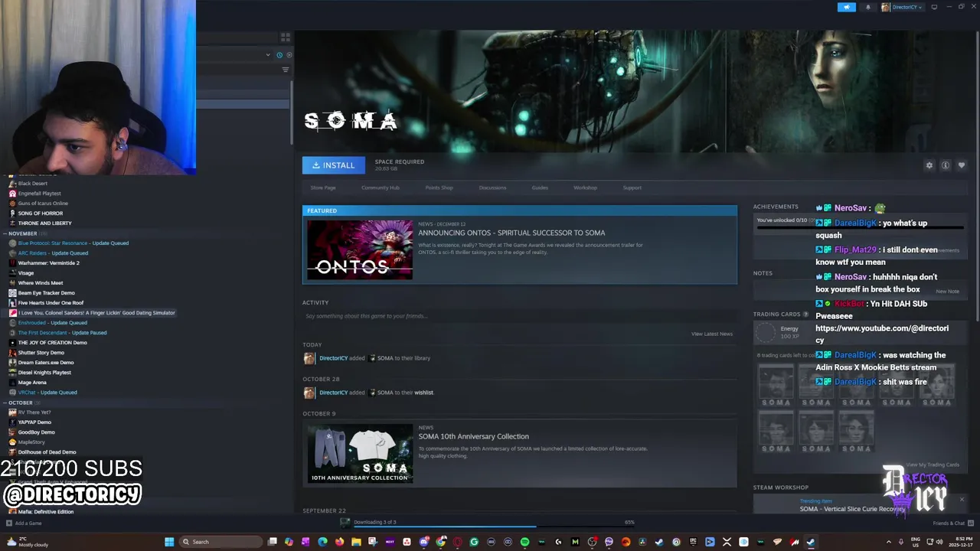Toggle sort by recent activity clock icon
This screenshot has width=980, height=551.
coord(279,55)
